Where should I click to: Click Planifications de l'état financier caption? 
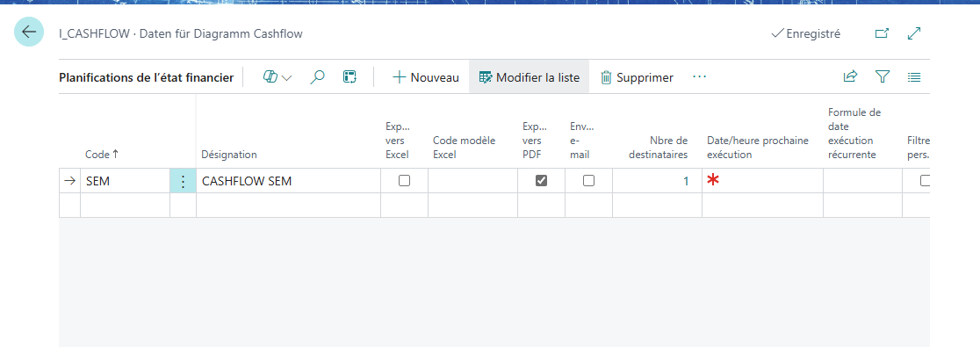pos(147,77)
